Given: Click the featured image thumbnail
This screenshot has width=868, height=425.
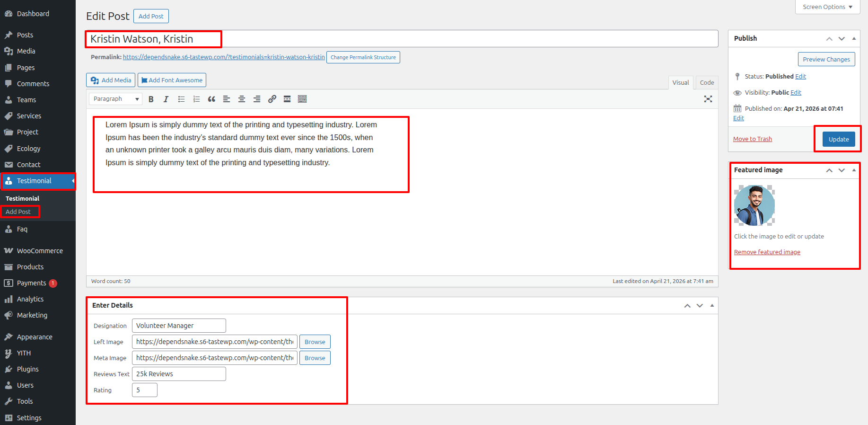Looking at the screenshot, I should point(754,205).
